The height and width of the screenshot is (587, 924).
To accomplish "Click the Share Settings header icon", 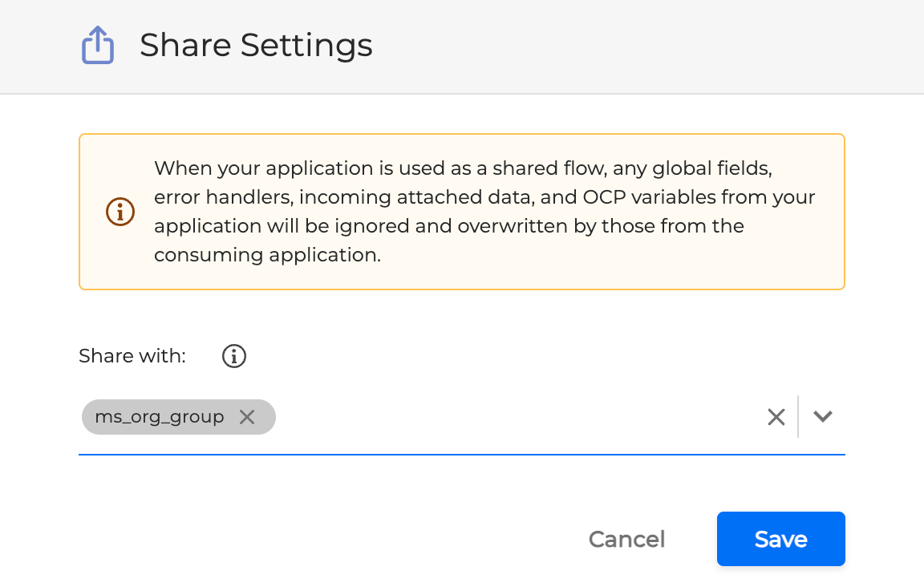I will point(97,45).
